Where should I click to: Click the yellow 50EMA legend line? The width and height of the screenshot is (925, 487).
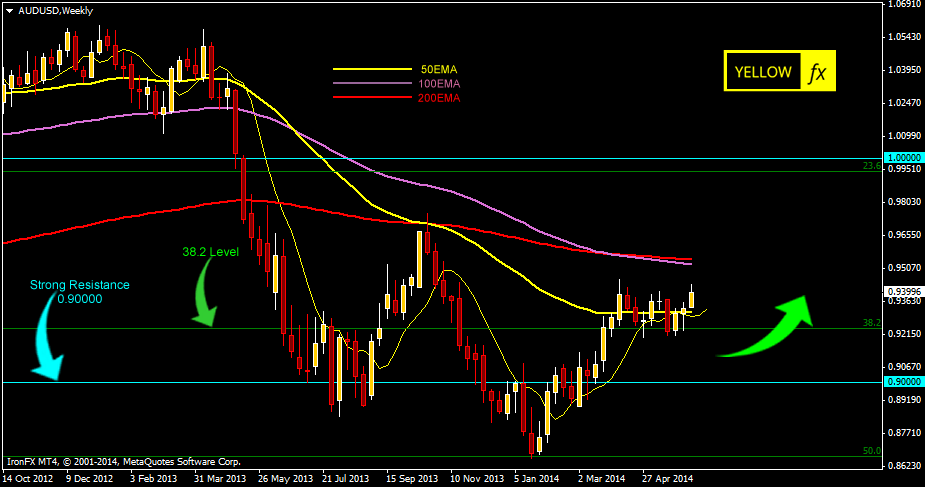(x=372, y=69)
